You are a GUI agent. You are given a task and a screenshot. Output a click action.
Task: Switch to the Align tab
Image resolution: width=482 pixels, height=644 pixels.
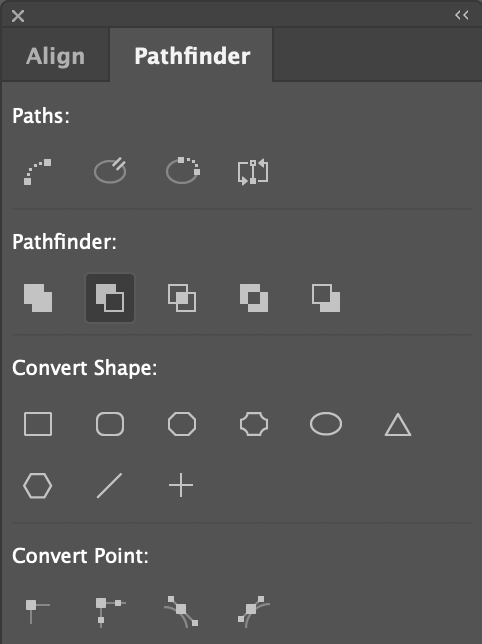[x=55, y=55]
